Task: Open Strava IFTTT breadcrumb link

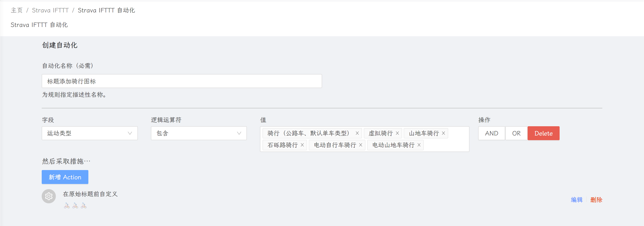Action: [50, 10]
